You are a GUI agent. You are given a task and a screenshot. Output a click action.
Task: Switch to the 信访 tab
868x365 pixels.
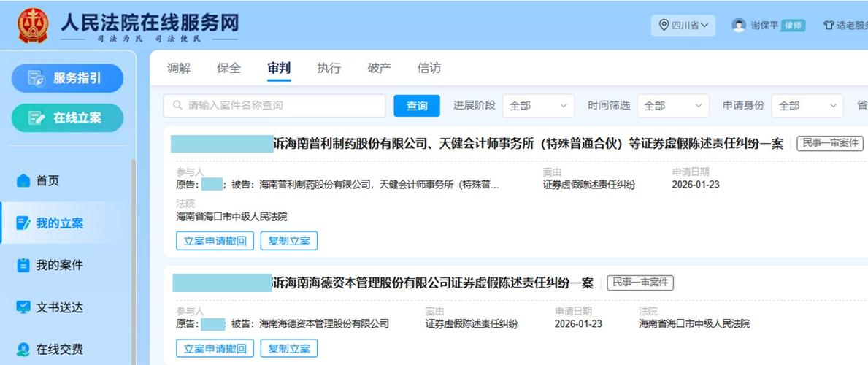429,68
